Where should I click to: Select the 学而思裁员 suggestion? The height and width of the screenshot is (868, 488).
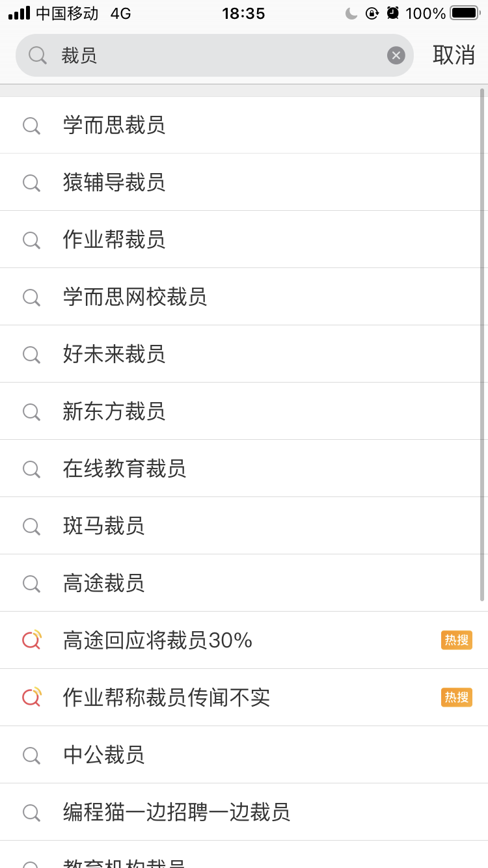pos(114,125)
